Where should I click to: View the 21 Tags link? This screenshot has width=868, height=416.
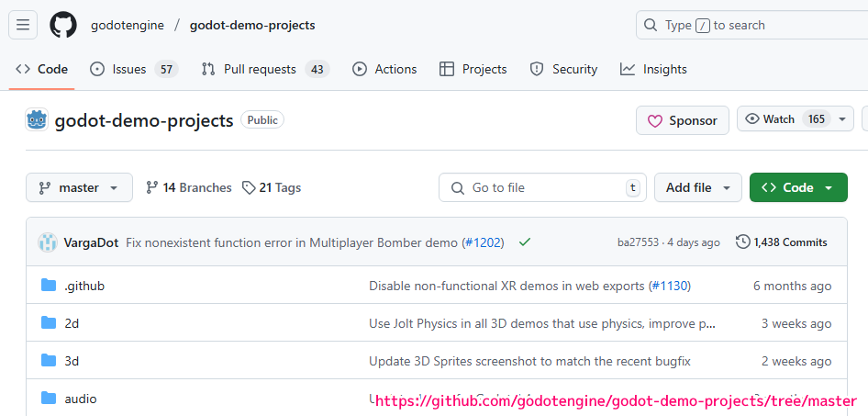(x=272, y=187)
